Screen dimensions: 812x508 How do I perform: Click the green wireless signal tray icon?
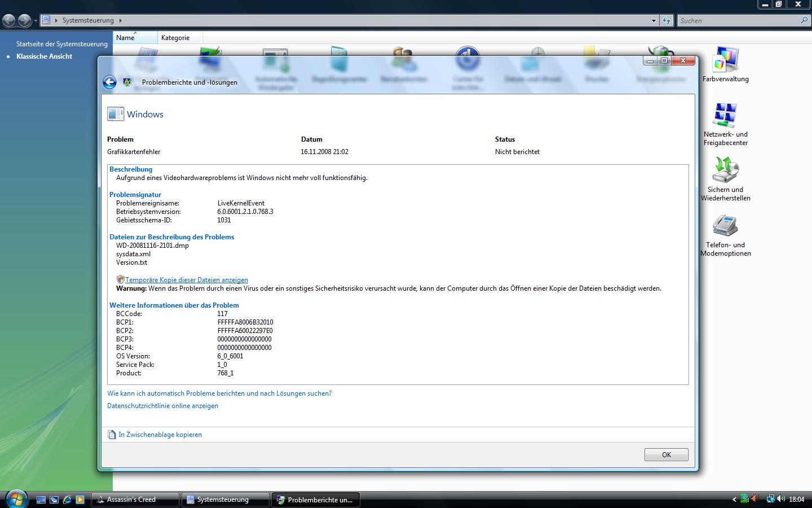[744, 499]
